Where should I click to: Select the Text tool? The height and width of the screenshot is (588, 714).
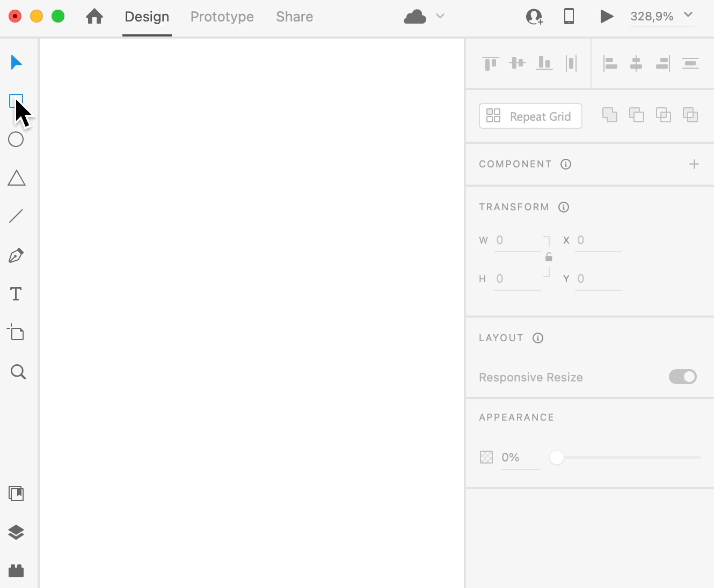16,294
